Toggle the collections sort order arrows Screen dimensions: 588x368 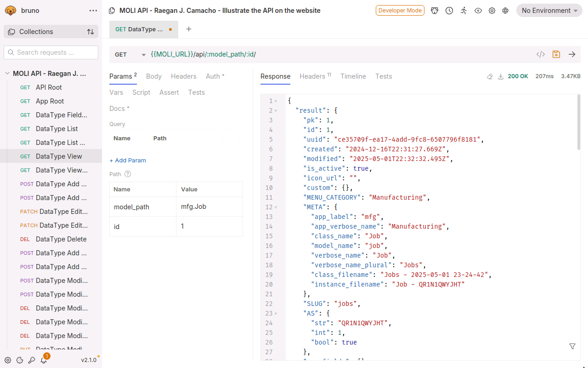tap(90, 32)
